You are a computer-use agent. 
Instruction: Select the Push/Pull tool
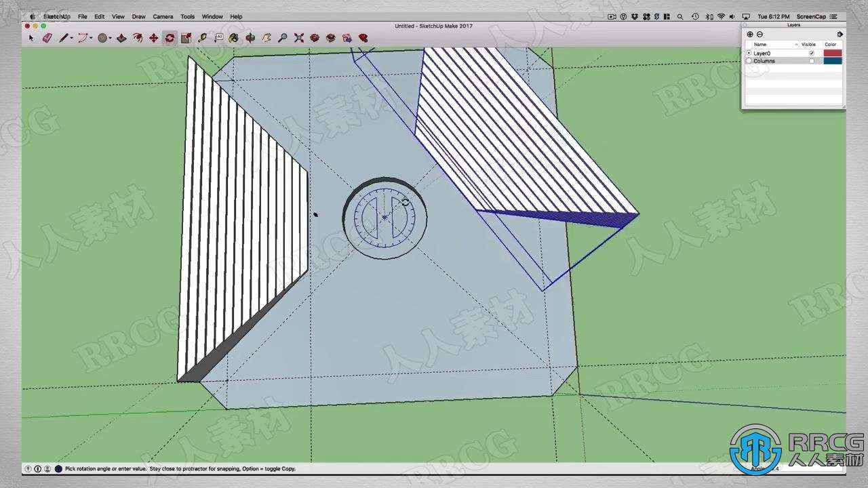[121, 38]
